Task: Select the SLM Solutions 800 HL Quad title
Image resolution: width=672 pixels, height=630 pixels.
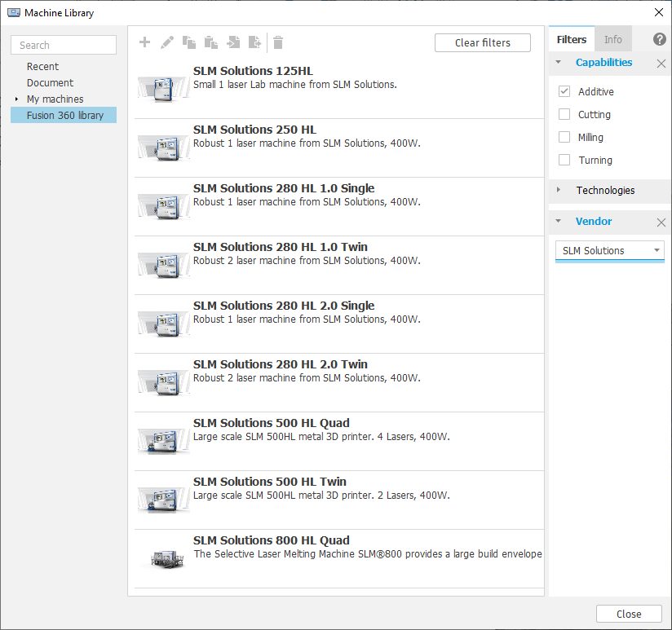Action: pos(272,540)
